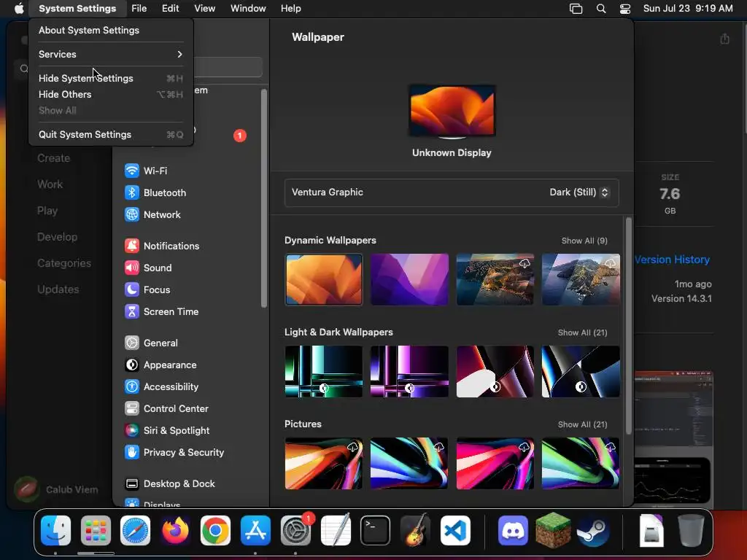The width and height of the screenshot is (747, 560).
Task: Click the App Store share icon
Action: pyautogui.click(x=724, y=39)
